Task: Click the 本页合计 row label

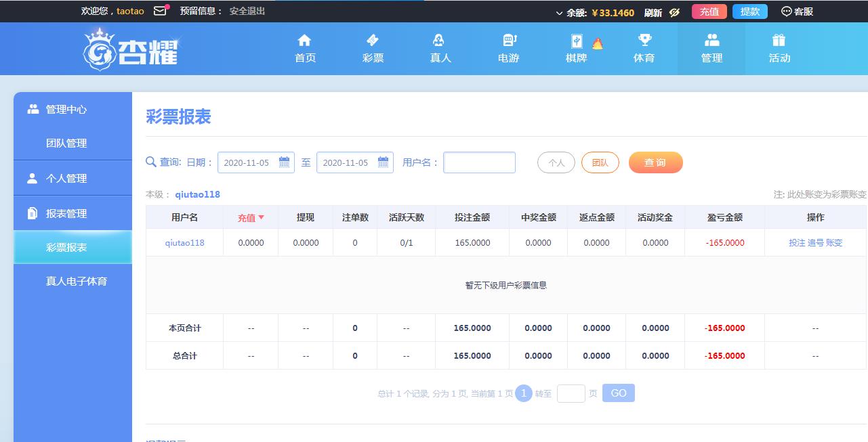Action: point(185,328)
